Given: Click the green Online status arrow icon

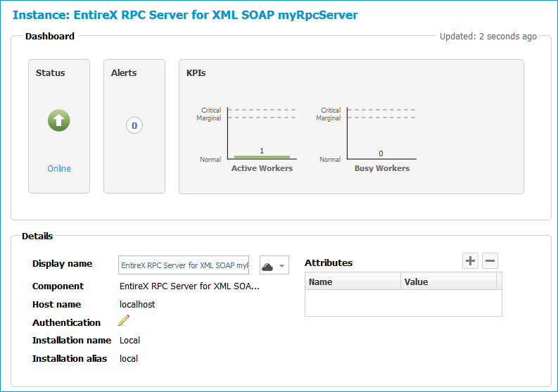Looking at the screenshot, I should click(x=58, y=120).
